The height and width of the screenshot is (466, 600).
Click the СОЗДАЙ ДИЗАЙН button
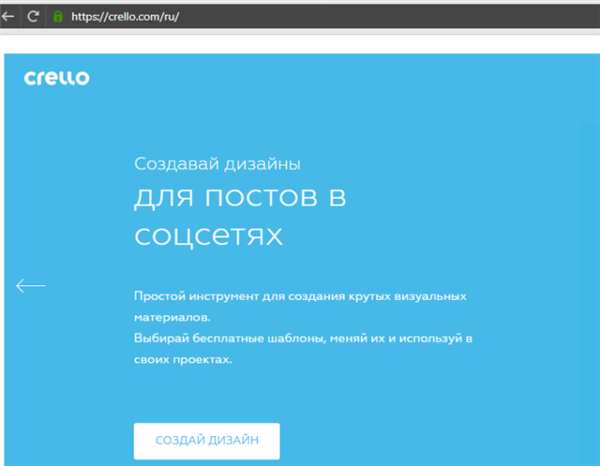[x=207, y=441]
